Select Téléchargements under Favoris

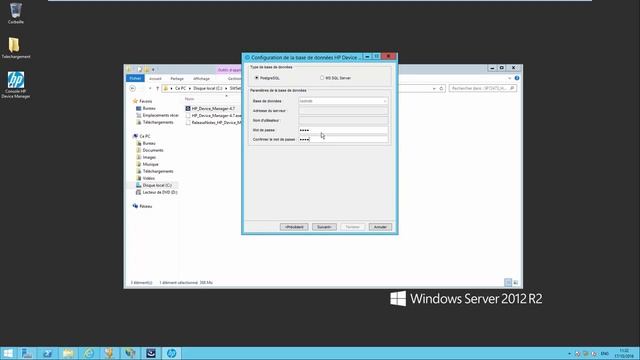click(155, 122)
